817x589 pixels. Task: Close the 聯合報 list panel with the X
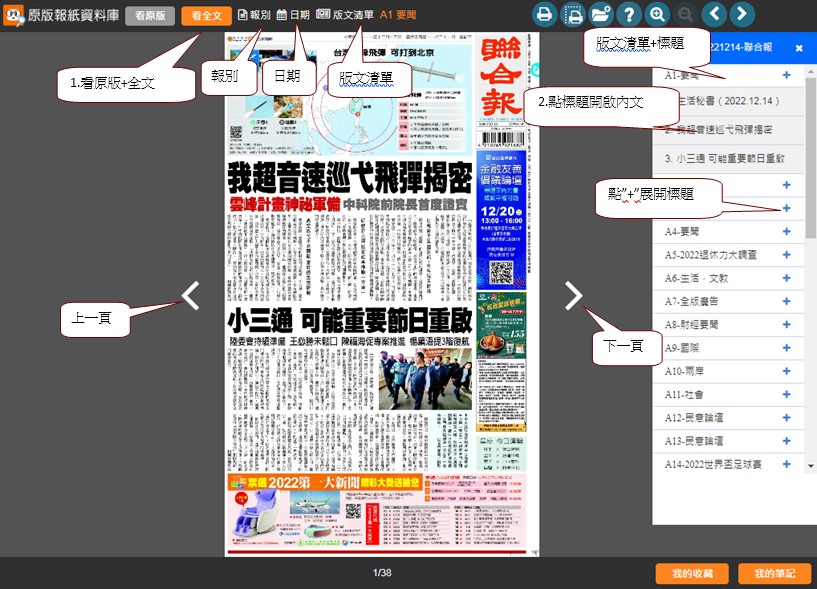[x=799, y=48]
